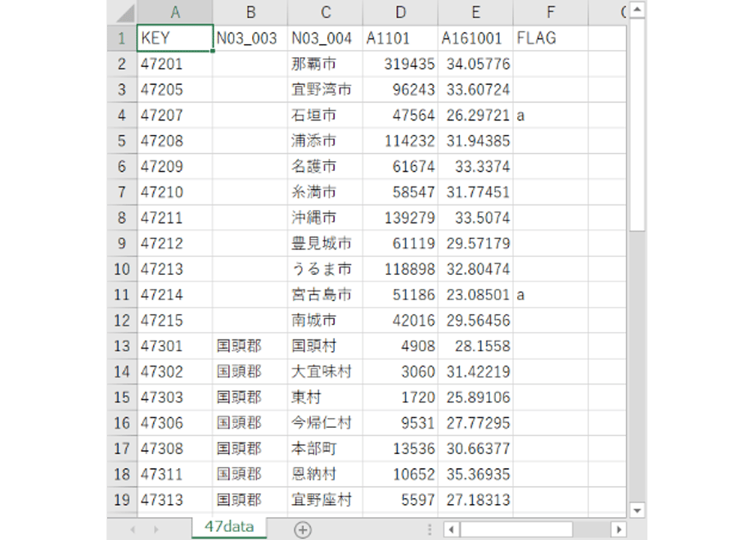This screenshot has width=756, height=540.
Task: Select cell with value 27.18313
Action: [476, 500]
